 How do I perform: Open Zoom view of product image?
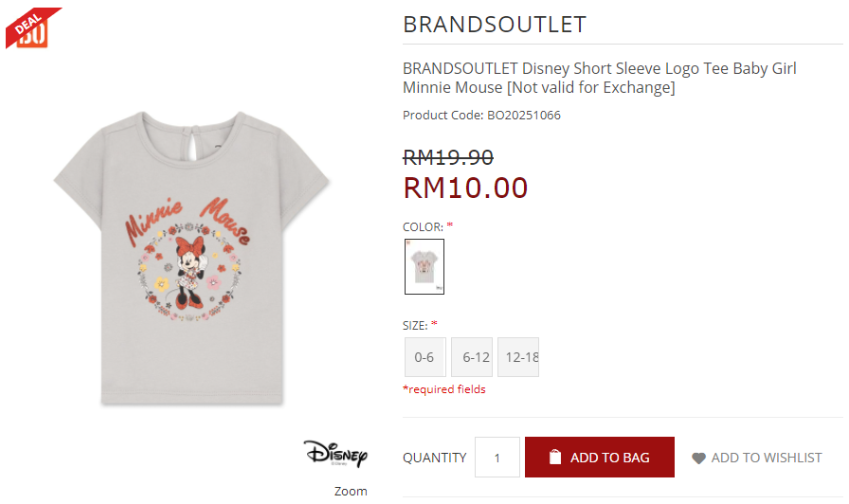pyautogui.click(x=351, y=491)
